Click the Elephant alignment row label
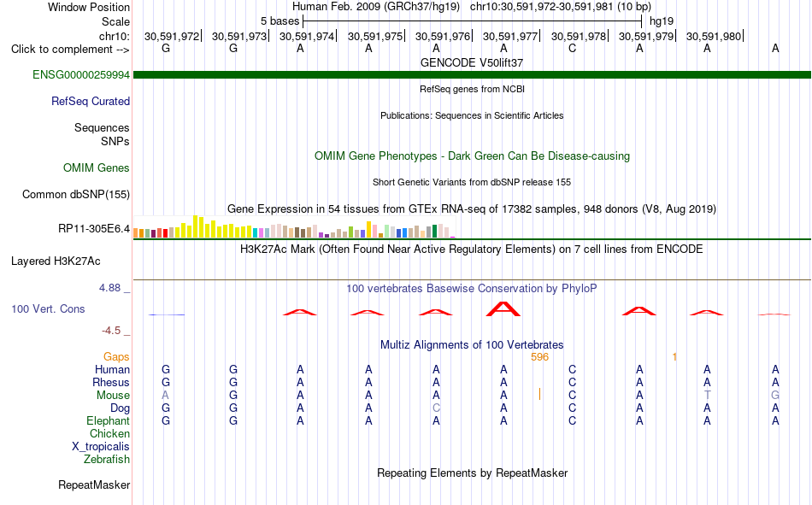This screenshot has height=505, width=812. pyautogui.click(x=108, y=420)
